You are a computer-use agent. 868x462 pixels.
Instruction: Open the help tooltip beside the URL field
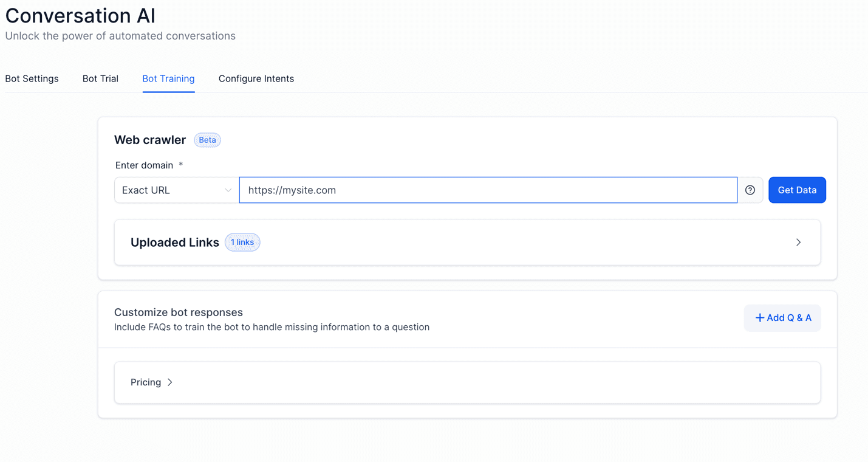pyautogui.click(x=750, y=190)
